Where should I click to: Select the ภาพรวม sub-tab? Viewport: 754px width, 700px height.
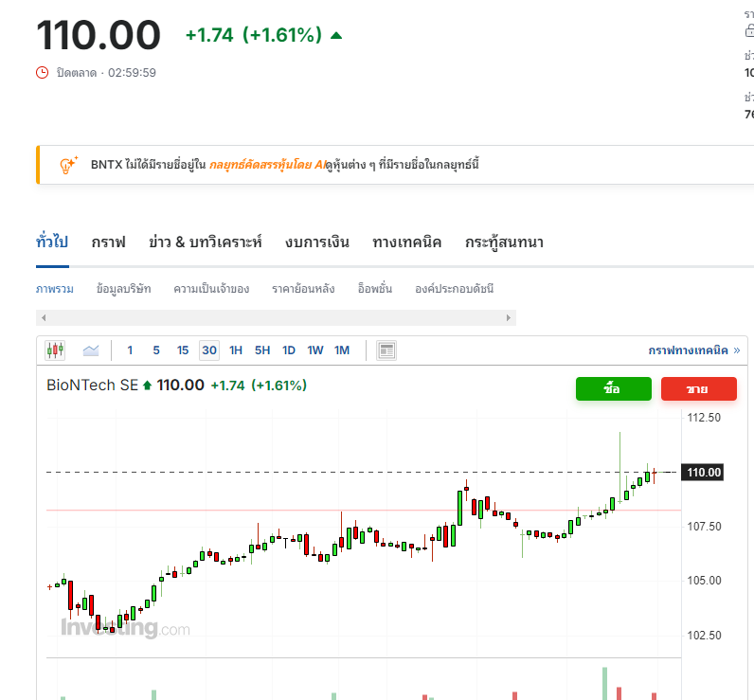pyautogui.click(x=55, y=289)
